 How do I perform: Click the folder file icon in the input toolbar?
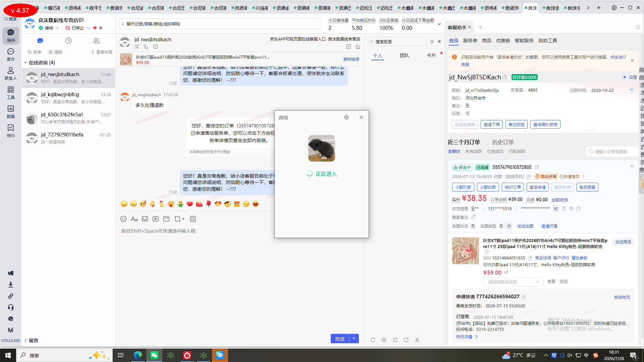(x=166, y=219)
